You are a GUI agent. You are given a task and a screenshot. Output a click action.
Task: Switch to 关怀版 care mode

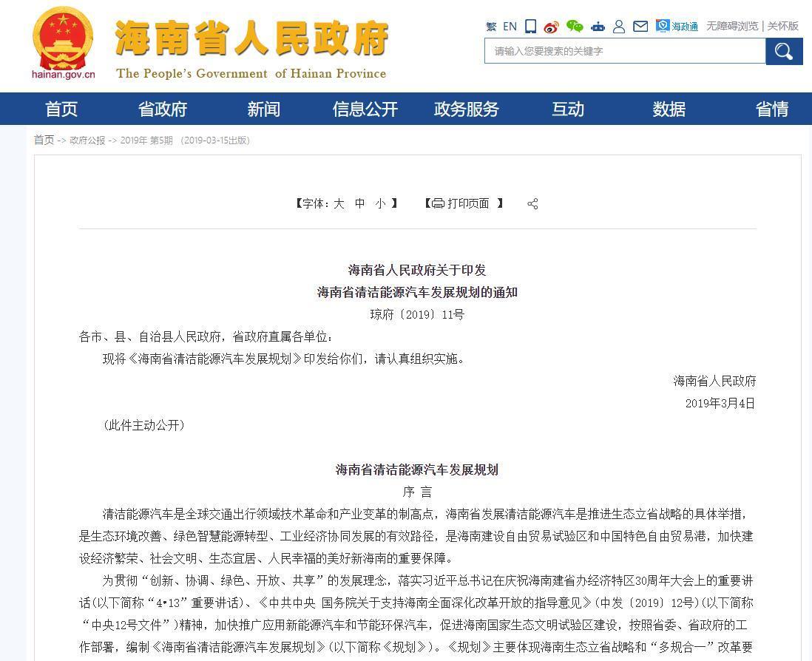782,26
